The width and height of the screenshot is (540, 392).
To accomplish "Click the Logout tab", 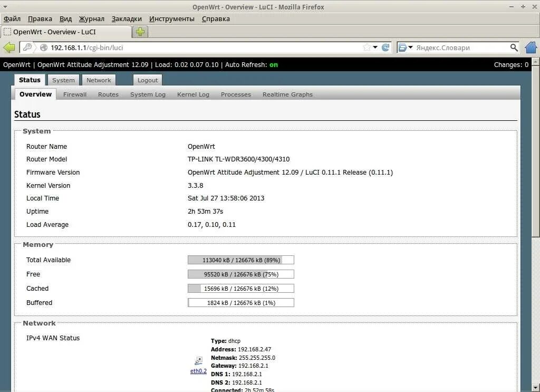I will pos(148,80).
